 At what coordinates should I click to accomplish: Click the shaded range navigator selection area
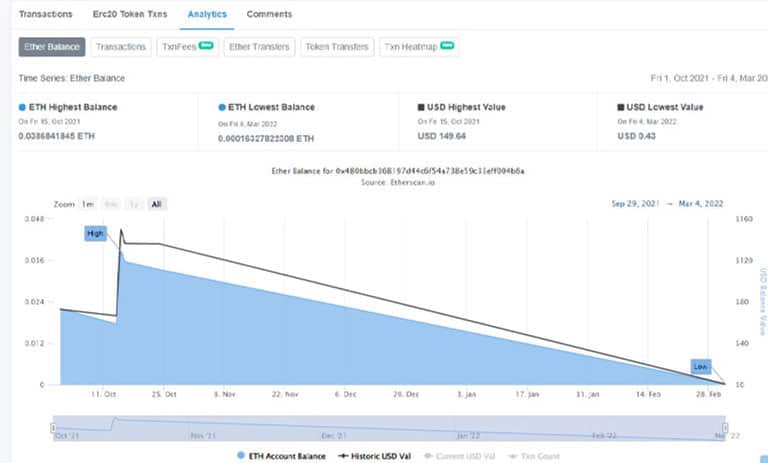(389, 428)
